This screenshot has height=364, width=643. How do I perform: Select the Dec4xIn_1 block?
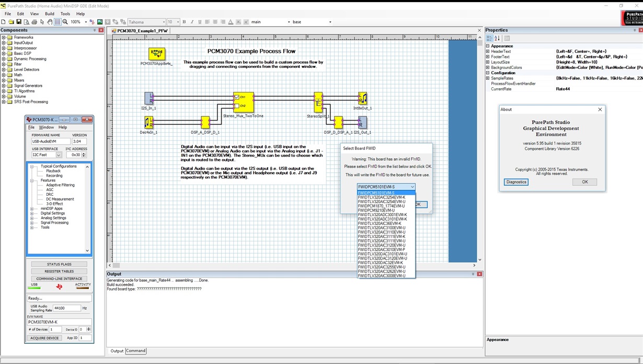(149, 123)
